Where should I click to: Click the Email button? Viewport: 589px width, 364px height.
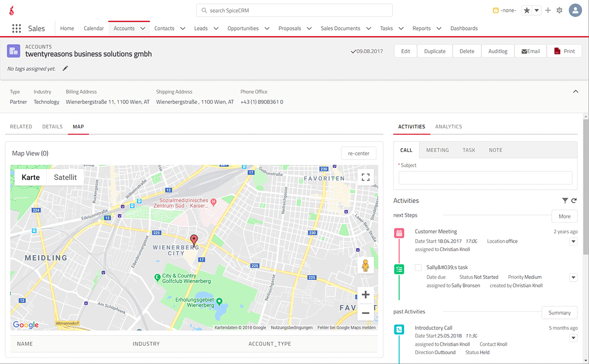[531, 51]
